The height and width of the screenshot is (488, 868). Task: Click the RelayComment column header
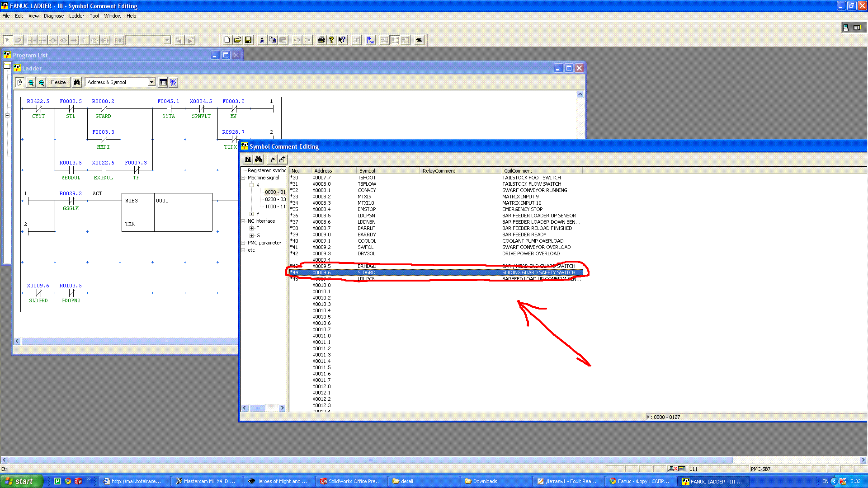[x=460, y=171]
